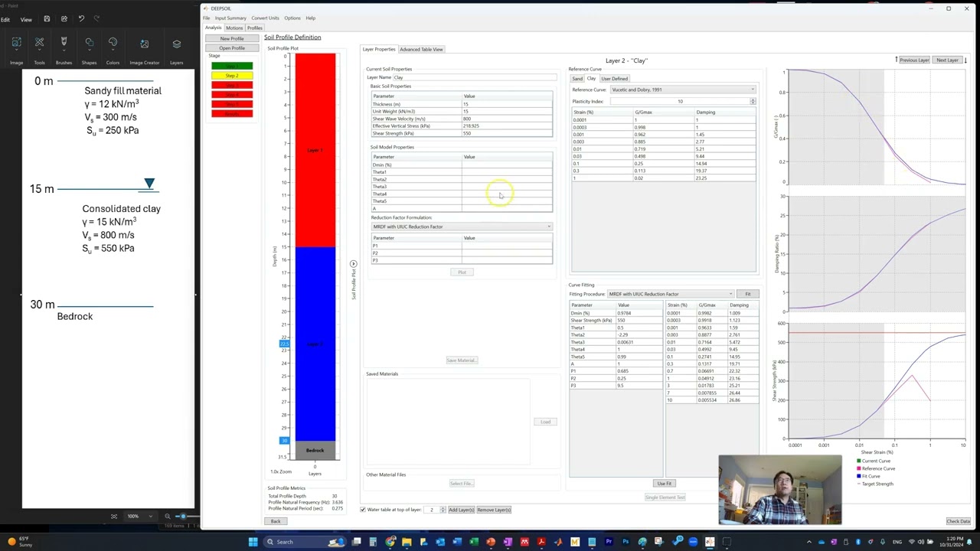Image resolution: width=980 pixels, height=551 pixels.
Task: Go to the Previous Layer
Action: [x=914, y=60]
